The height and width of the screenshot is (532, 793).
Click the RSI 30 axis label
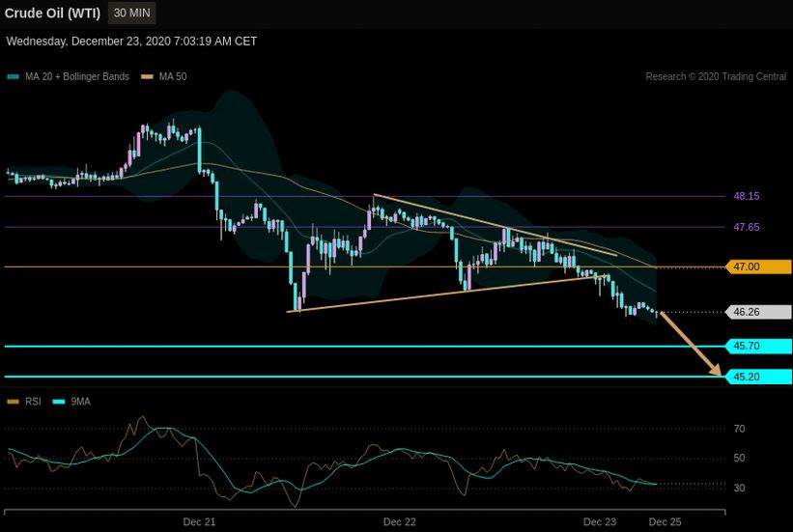(x=739, y=488)
